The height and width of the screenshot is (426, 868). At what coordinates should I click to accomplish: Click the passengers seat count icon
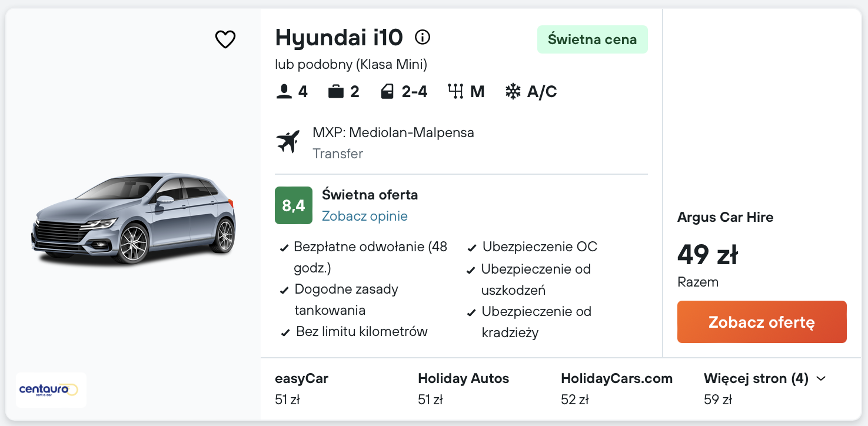pos(284,92)
